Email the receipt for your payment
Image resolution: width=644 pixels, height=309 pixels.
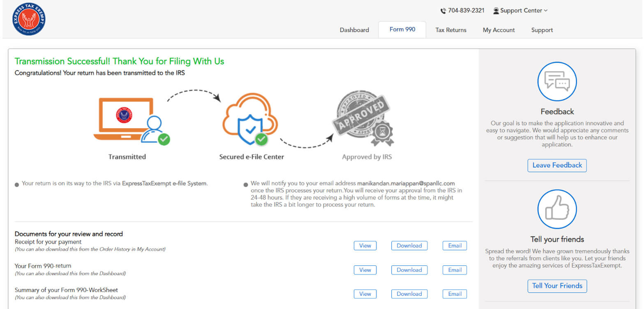[x=455, y=246]
